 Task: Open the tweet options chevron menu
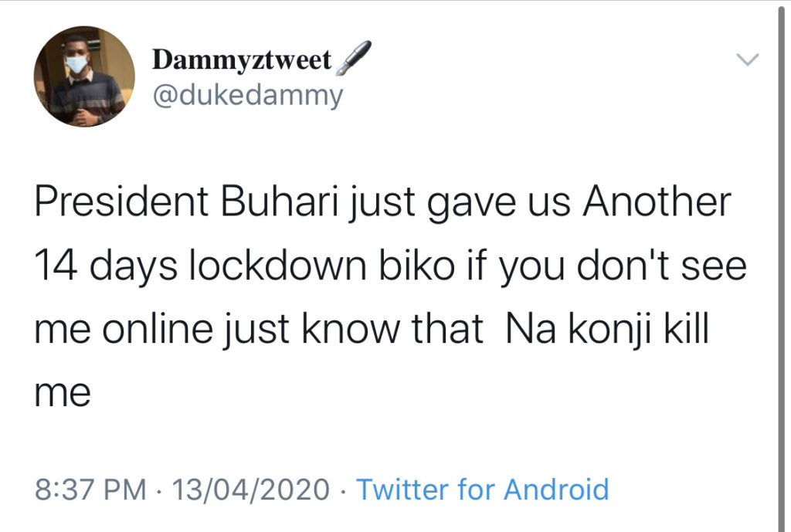[749, 59]
